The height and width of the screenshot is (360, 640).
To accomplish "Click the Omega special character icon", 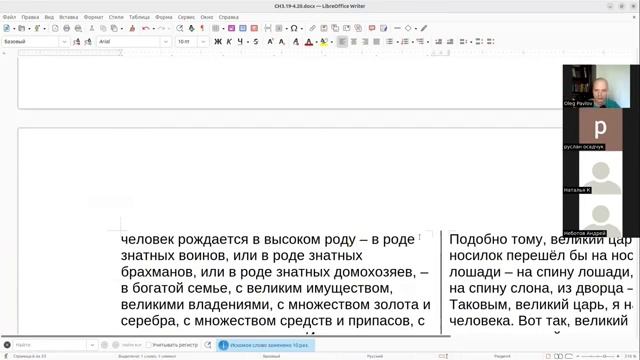I will (294, 28).
